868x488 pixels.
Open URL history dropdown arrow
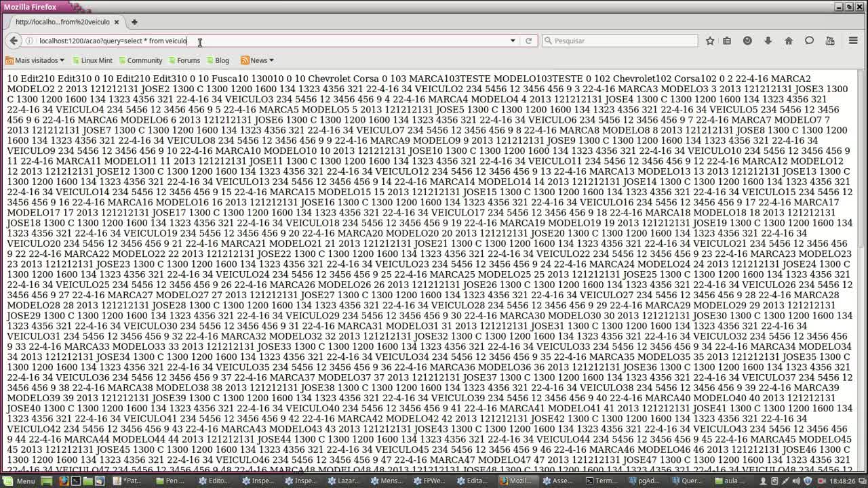(513, 41)
